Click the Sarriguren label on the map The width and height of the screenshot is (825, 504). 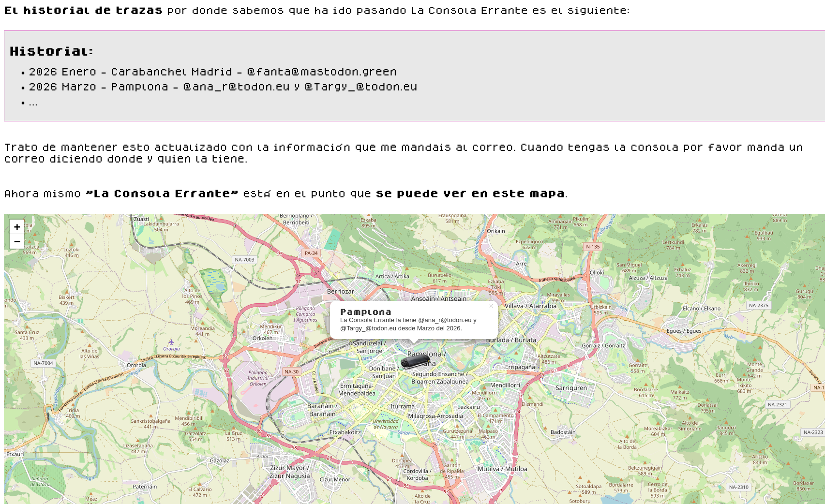click(x=571, y=388)
